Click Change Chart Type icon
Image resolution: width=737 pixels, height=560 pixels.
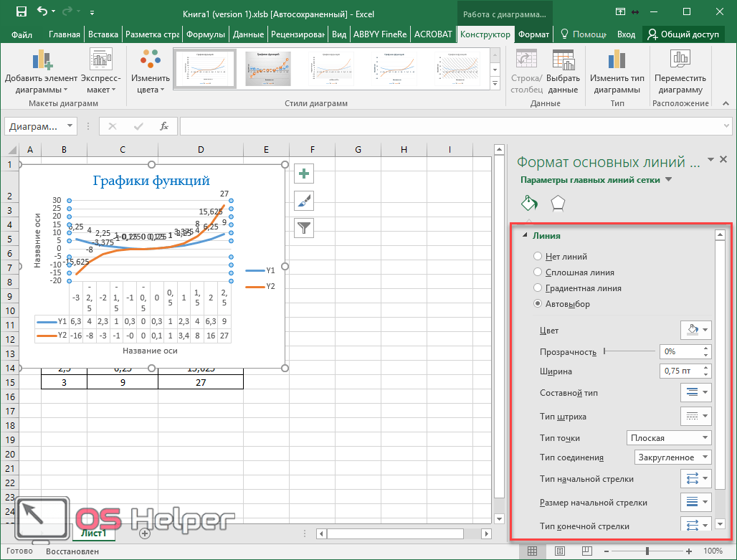coord(617,72)
